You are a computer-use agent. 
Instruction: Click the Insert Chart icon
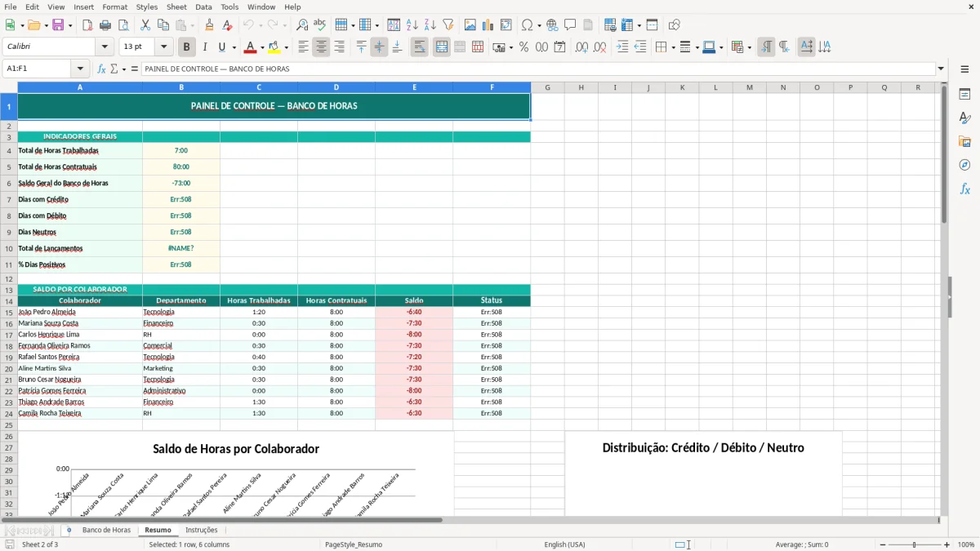(488, 25)
